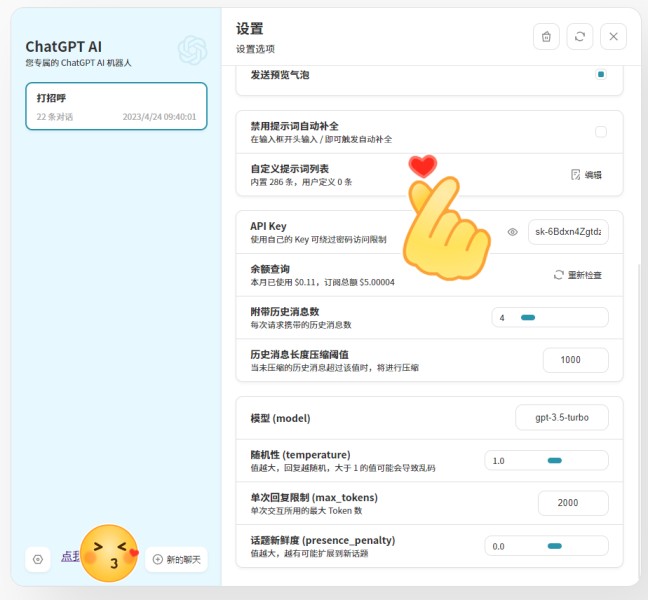The height and width of the screenshot is (600, 648).
Task: Toggle the 发送预览气泡 checkbox
Action: click(x=601, y=74)
